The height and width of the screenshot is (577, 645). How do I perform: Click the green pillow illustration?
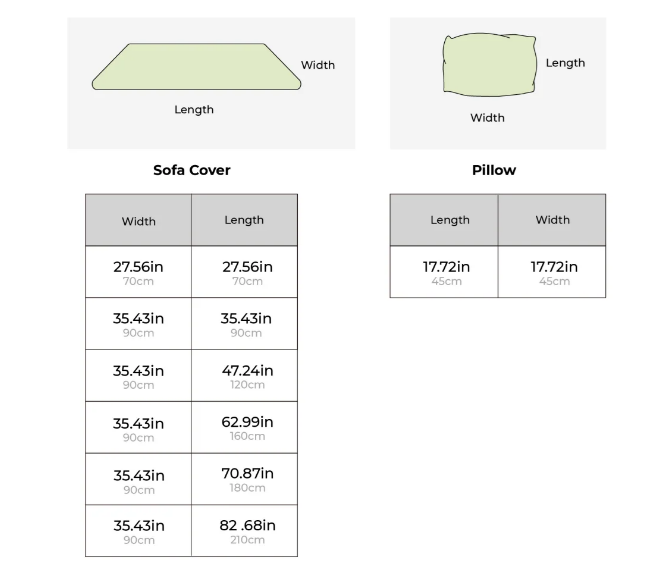(490, 65)
